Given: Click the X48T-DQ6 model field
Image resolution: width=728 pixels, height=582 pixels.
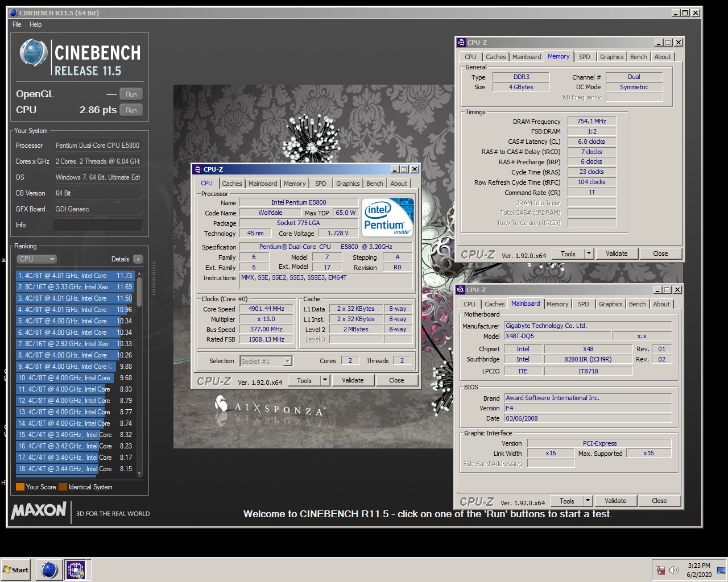Looking at the screenshot, I should [x=557, y=336].
